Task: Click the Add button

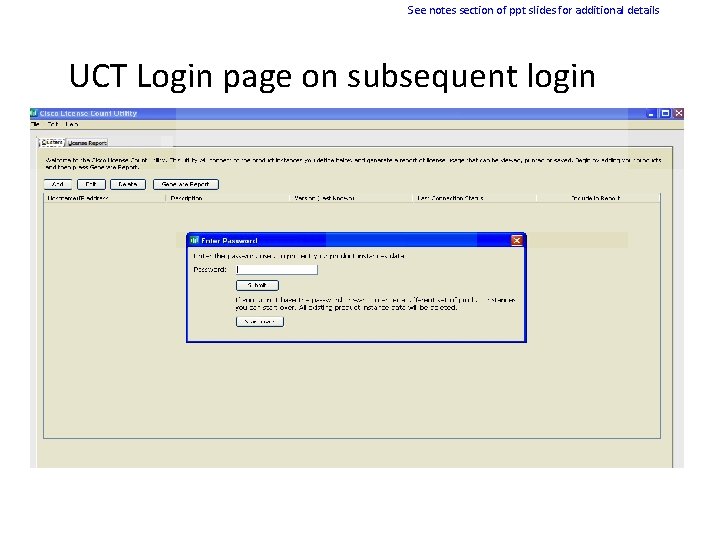Action: [58, 184]
